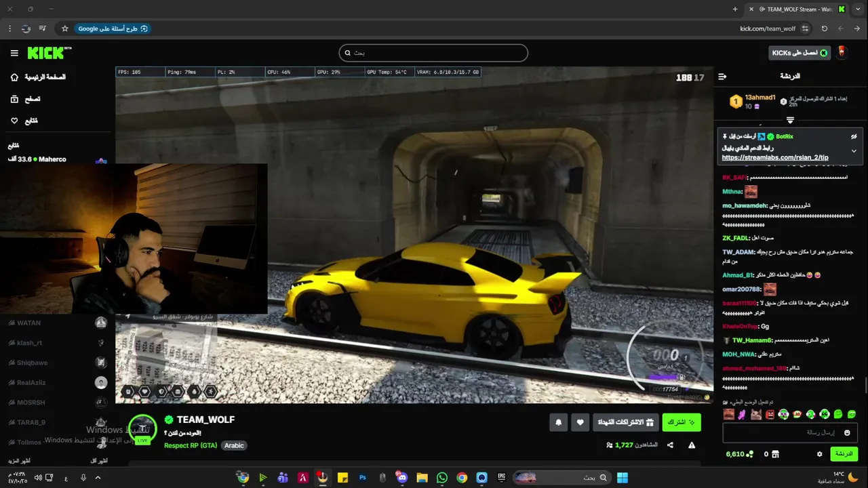This screenshot has height=488, width=868.
Task: Select the angry red face emote
Action: pyautogui.click(x=770, y=414)
